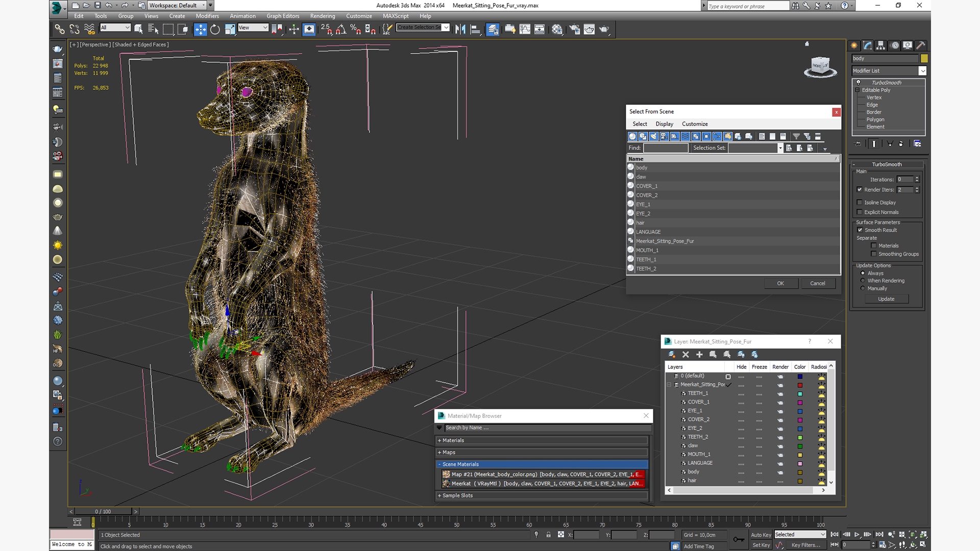Click Select by Name toolbar icon
Screen dimensions: 980x551
pos(153,30)
